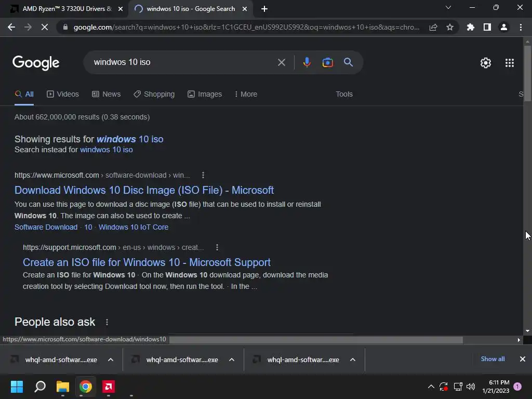Click the Chrome taskbar icon
The image size is (532, 399).
(86, 387)
